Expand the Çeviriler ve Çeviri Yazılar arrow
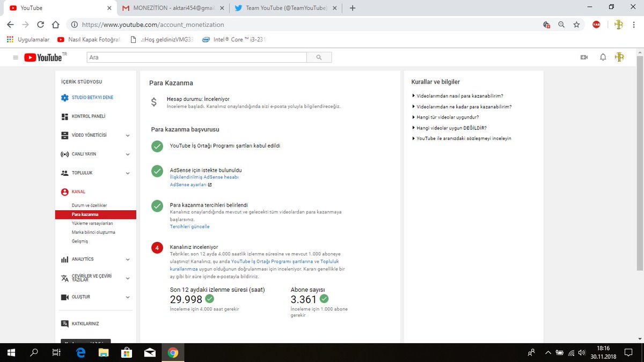Image resolution: width=644 pixels, height=362 pixels. point(128,278)
